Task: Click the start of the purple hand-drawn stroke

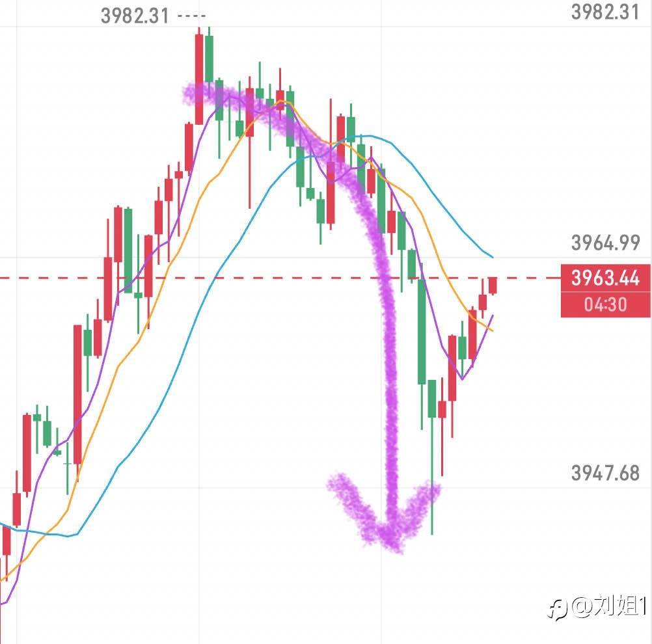Action: [x=187, y=94]
